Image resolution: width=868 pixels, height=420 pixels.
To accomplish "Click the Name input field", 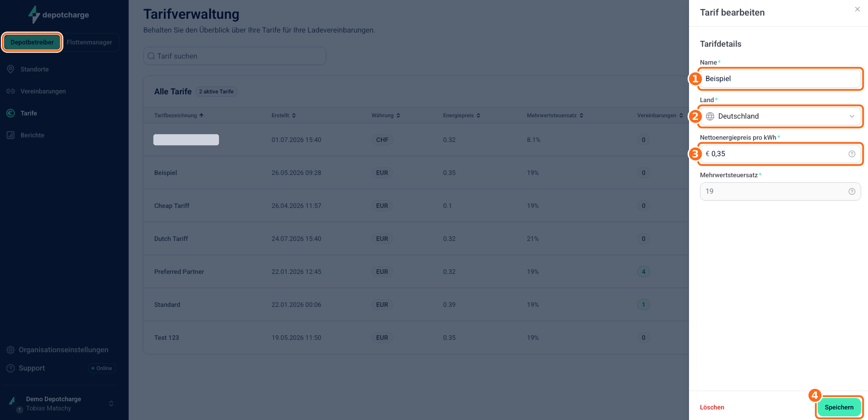I will [780, 79].
